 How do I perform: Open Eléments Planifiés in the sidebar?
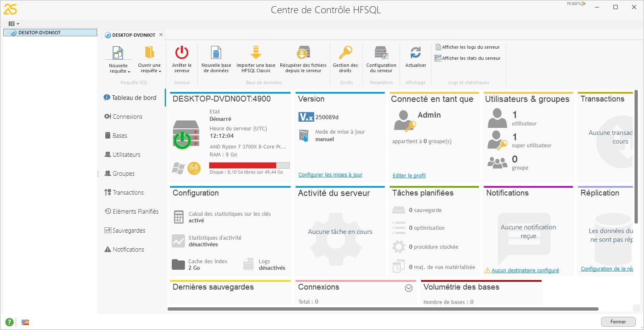coord(132,212)
